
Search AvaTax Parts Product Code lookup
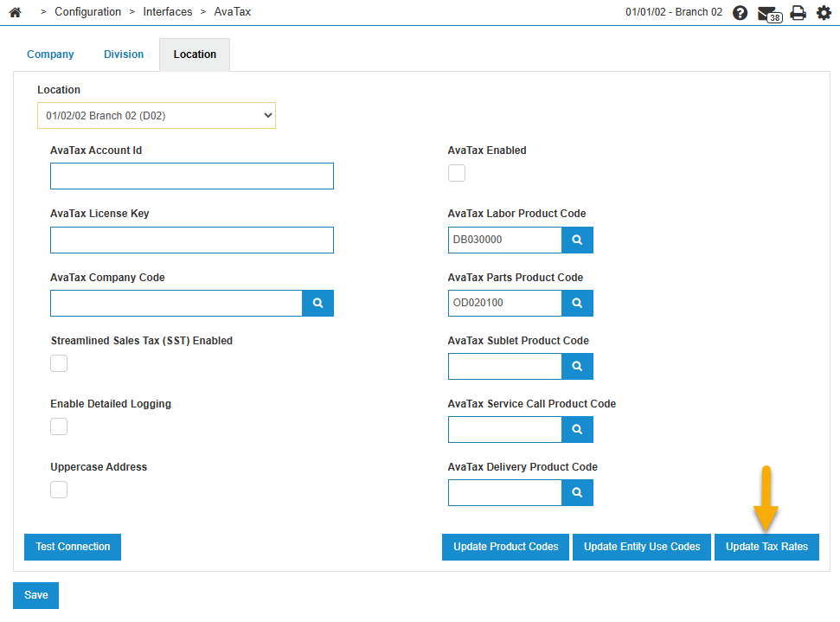(577, 304)
